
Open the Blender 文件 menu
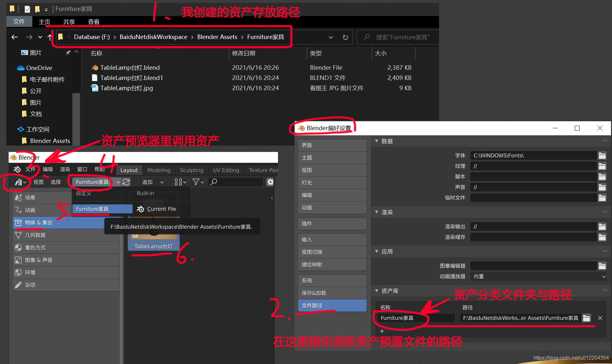[30, 170]
